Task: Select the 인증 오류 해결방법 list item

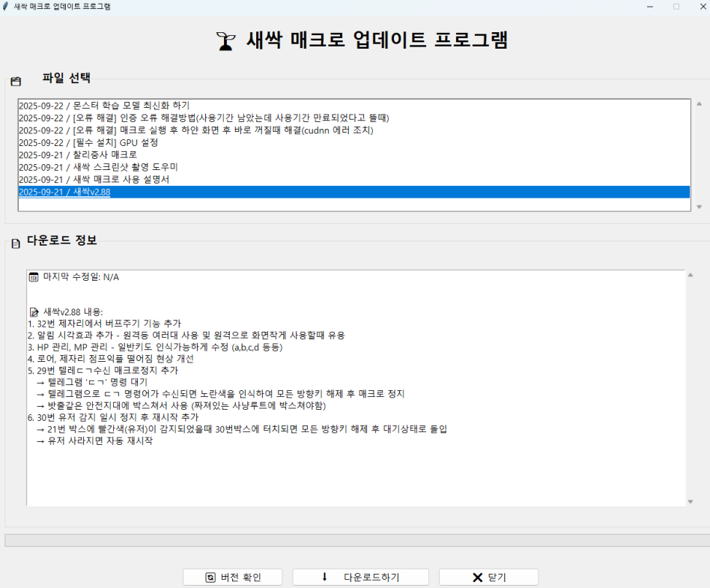Action: click(204, 118)
